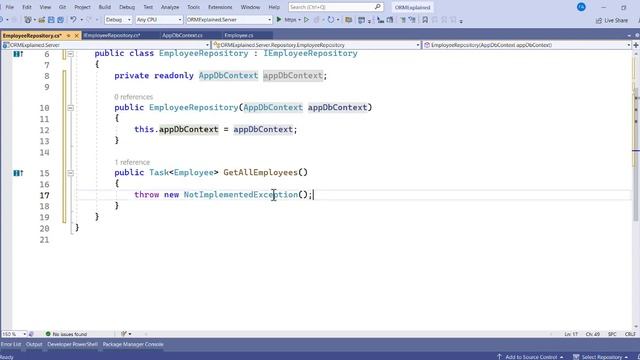Open the ORMExplained.Server startup project dropdown

click(x=229, y=20)
